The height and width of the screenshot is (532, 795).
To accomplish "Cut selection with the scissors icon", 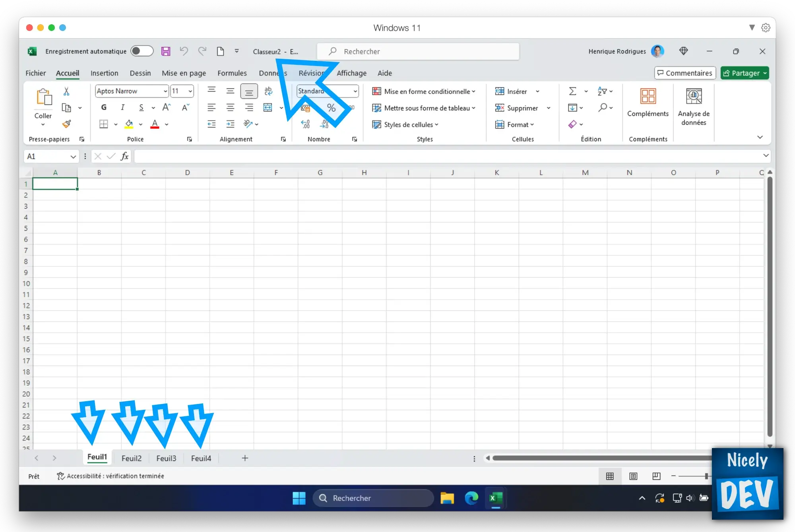I will [x=66, y=91].
